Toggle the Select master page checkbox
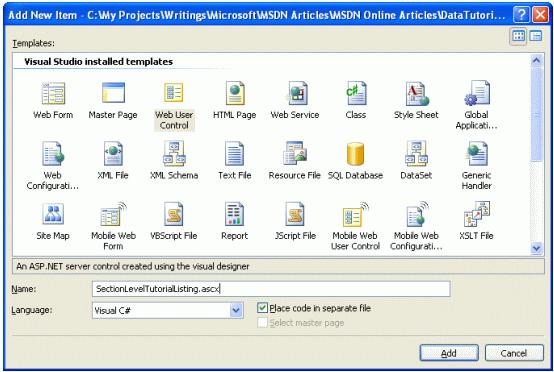Image resolution: width=554 pixels, height=372 pixels. pyautogui.click(x=262, y=323)
